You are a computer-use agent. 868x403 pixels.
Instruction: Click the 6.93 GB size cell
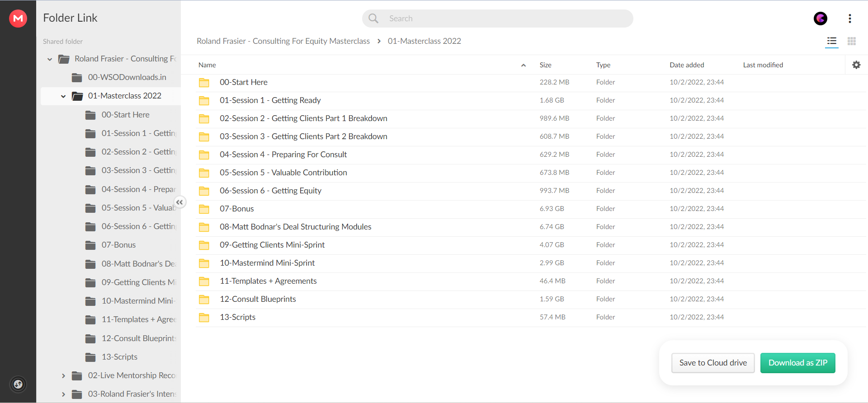[x=552, y=209]
